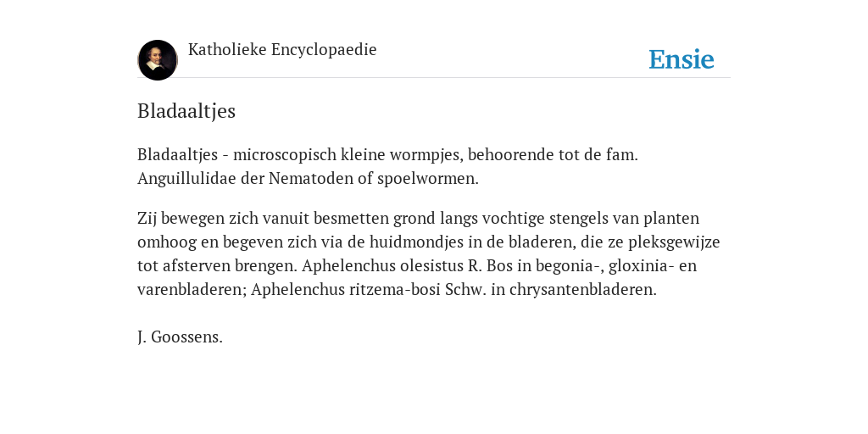Screen dimensions: 868x434
Task: Click the word begonia- in the text
Action: point(569,266)
